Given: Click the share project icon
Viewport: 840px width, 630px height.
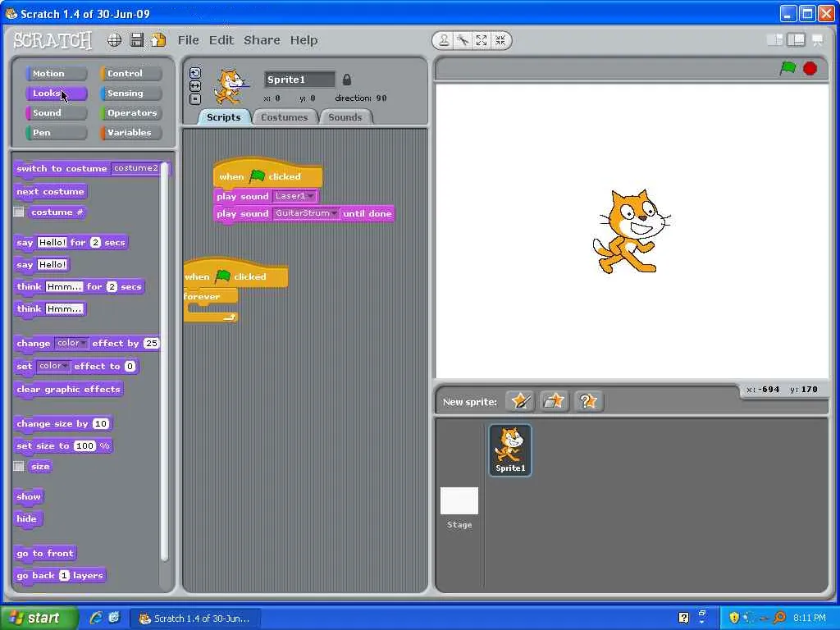Looking at the screenshot, I should point(158,40).
